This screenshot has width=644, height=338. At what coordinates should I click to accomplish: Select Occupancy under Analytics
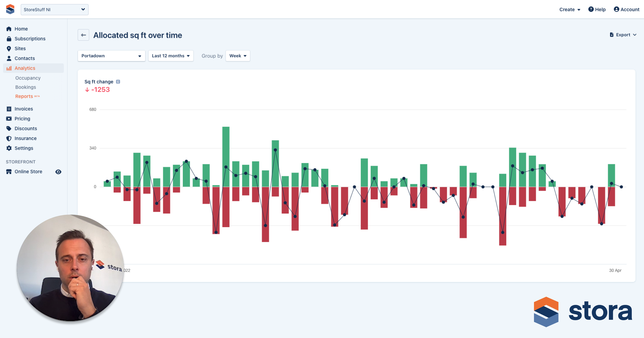click(28, 78)
